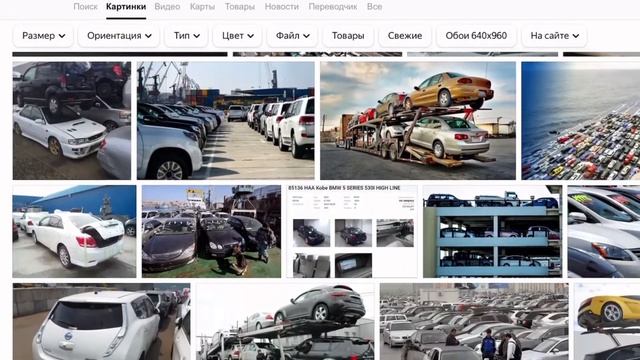
Task: Apply the Свежие filter
Action: coord(405,36)
